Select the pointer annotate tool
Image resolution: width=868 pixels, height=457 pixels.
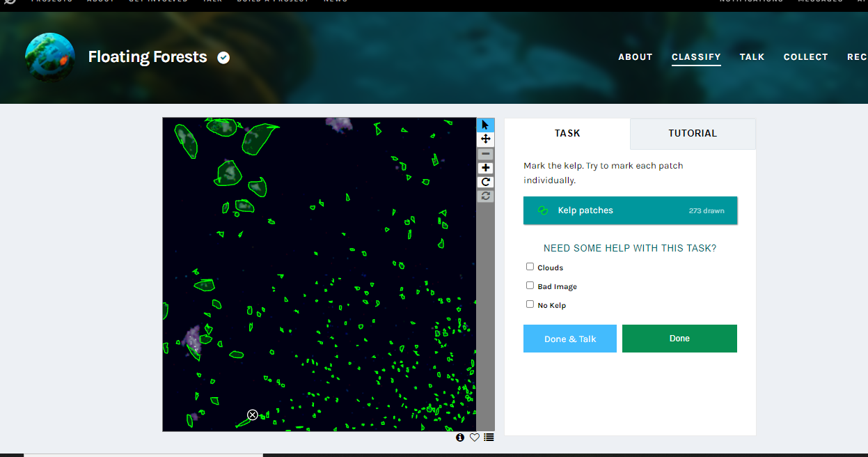pyautogui.click(x=485, y=125)
